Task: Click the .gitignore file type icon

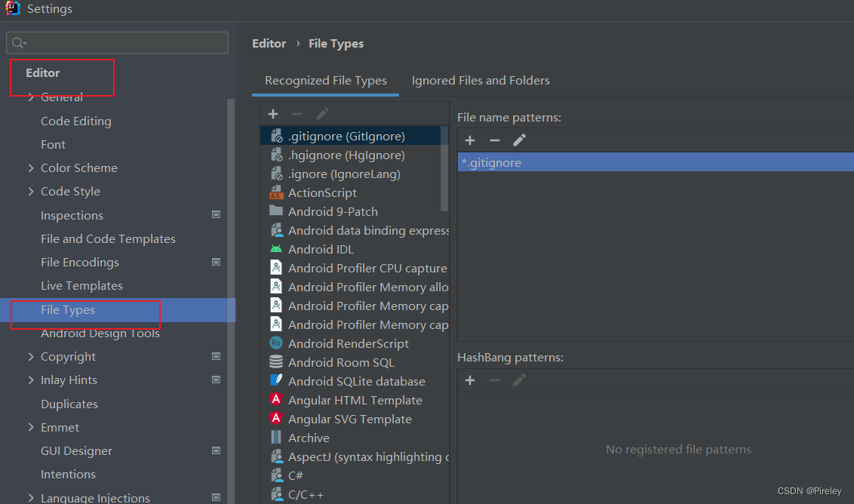Action: [277, 136]
